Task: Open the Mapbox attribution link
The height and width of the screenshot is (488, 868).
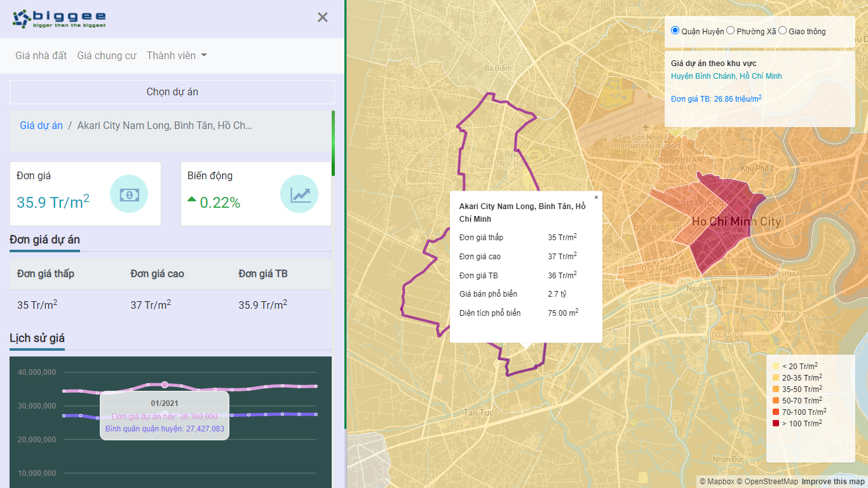Action: tap(717, 482)
